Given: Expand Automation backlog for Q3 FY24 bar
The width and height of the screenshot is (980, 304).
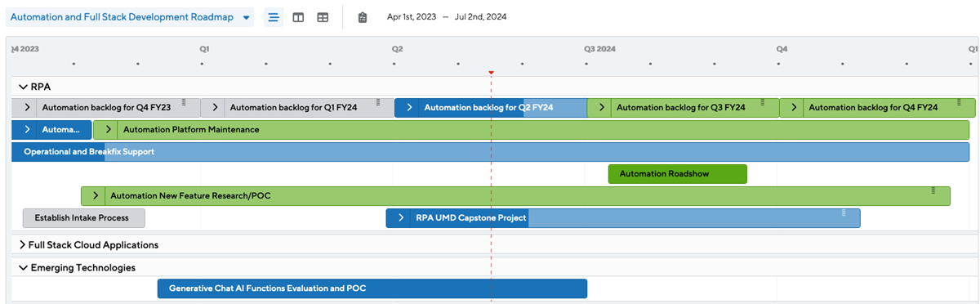Looking at the screenshot, I should pyautogui.click(x=601, y=108).
